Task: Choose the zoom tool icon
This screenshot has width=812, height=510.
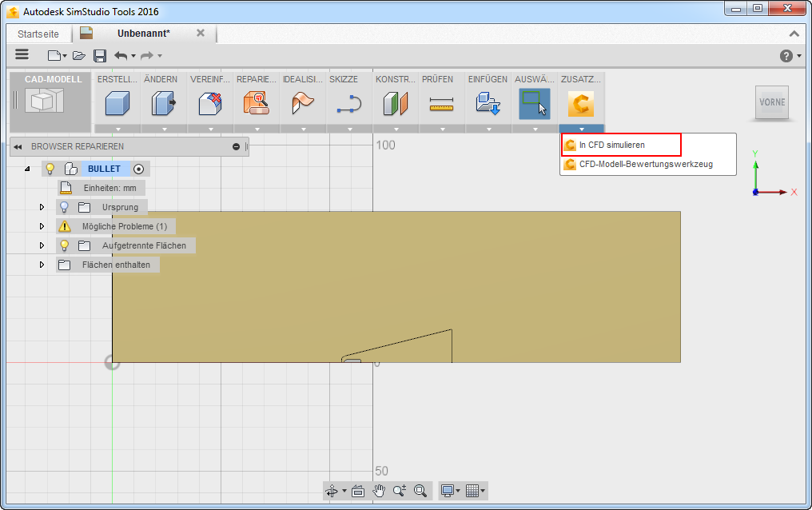Action: coord(400,490)
